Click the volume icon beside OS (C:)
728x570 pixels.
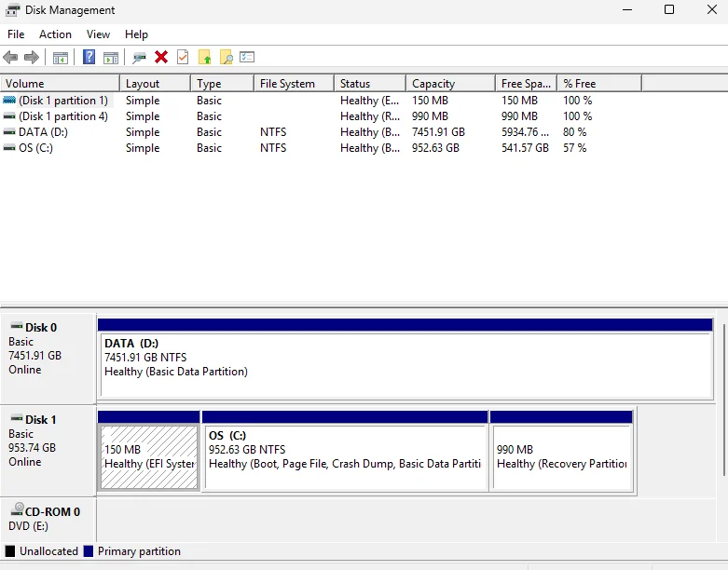[9, 148]
